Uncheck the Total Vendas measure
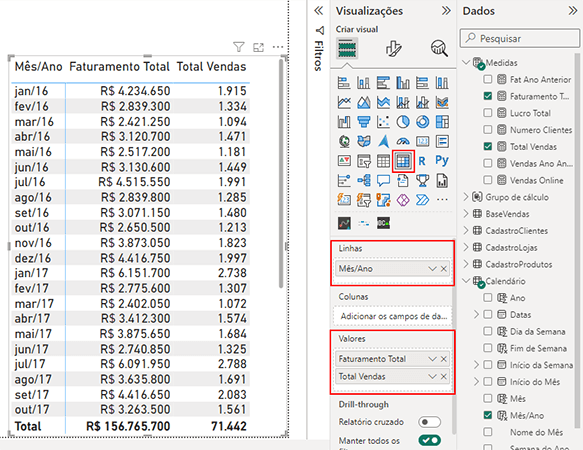 (487, 147)
